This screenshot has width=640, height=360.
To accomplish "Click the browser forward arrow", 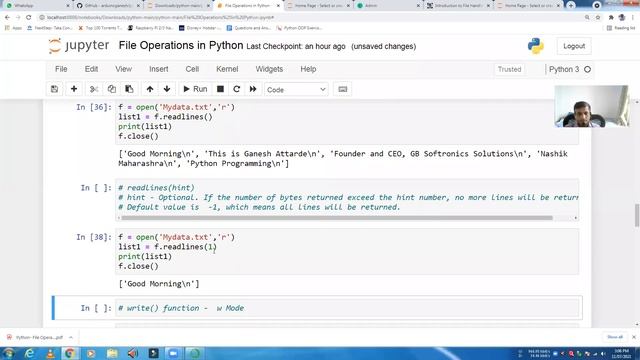I will point(18,18).
